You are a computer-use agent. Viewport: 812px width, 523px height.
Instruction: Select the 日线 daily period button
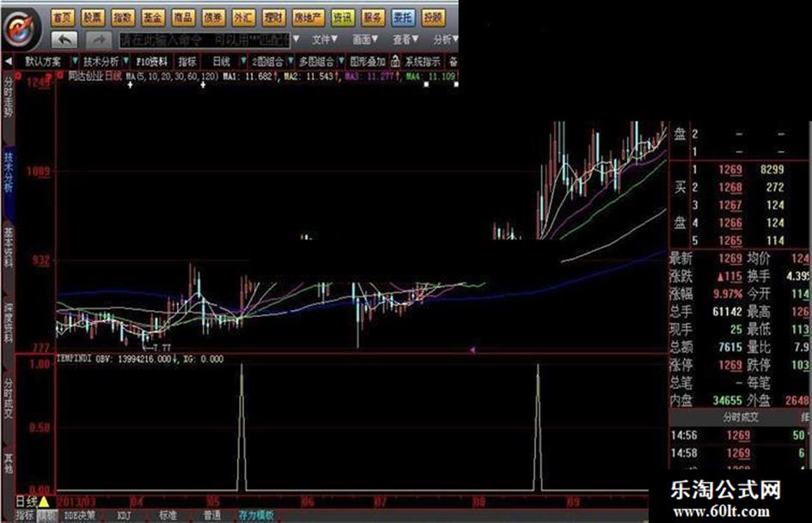(221, 62)
